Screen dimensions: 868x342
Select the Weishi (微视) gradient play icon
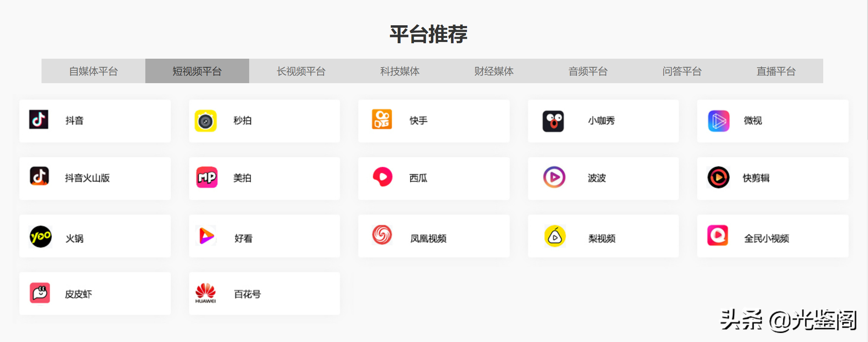(x=719, y=121)
